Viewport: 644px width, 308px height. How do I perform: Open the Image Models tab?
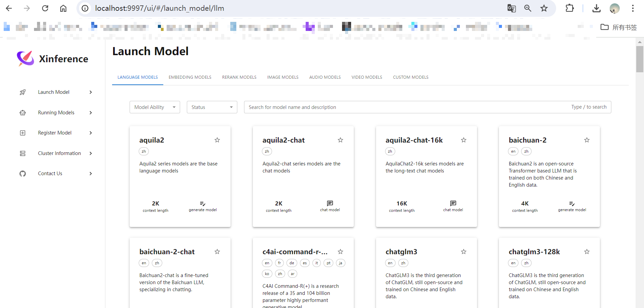[283, 77]
